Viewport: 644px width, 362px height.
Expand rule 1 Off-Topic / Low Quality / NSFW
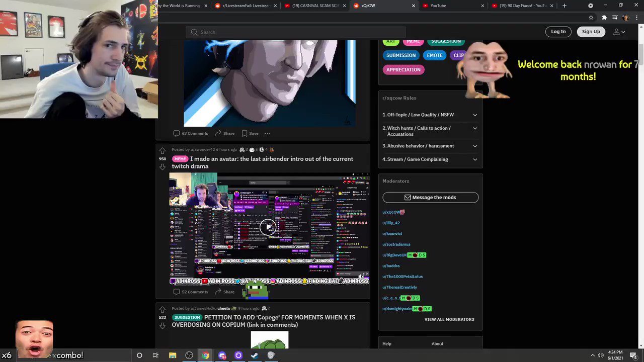point(430,115)
